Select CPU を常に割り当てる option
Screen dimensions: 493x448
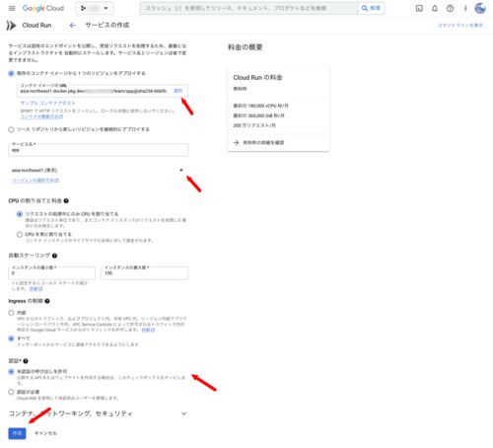pyautogui.click(x=20, y=235)
